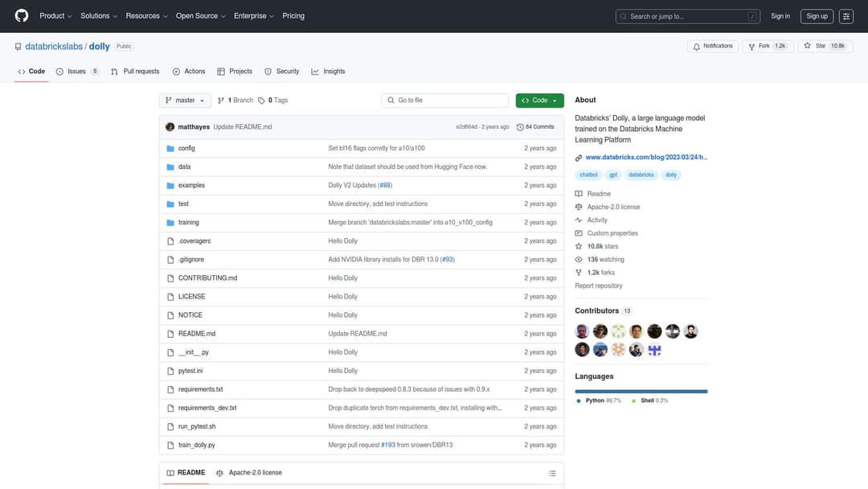Open the 84 Commits history
The height and width of the screenshot is (489, 868).
pyautogui.click(x=535, y=127)
